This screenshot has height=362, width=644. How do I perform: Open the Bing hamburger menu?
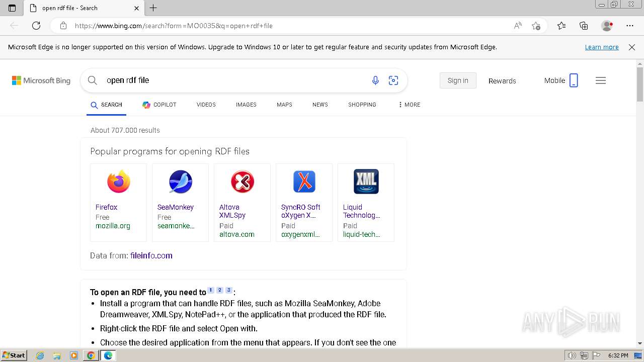click(x=601, y=80)
